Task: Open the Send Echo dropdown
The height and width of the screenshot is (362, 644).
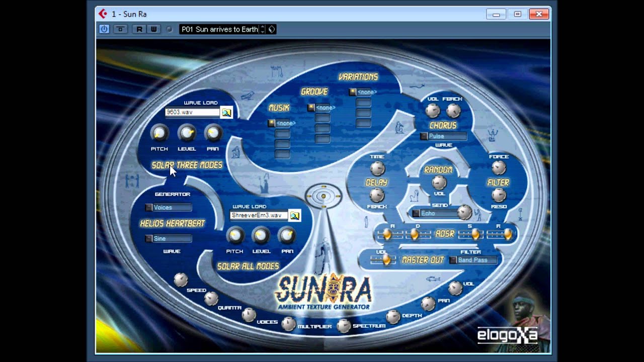Action: (434, 213)
